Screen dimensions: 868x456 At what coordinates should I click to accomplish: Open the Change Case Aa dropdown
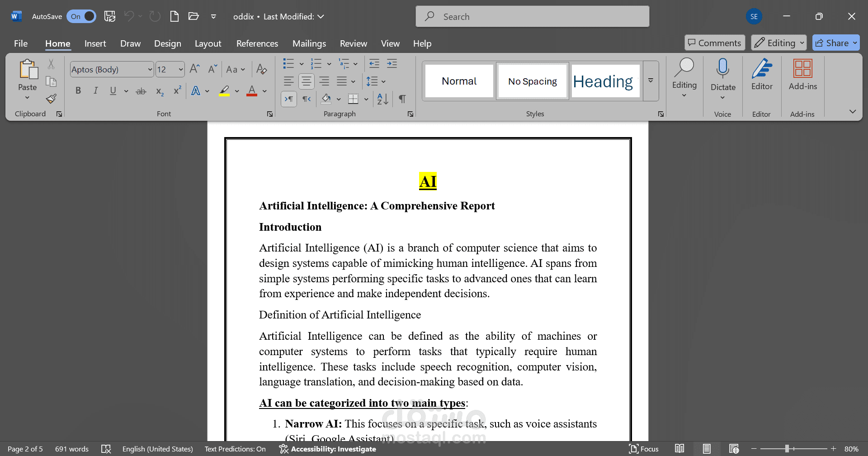pyautogui.click(x=235, y=69)
